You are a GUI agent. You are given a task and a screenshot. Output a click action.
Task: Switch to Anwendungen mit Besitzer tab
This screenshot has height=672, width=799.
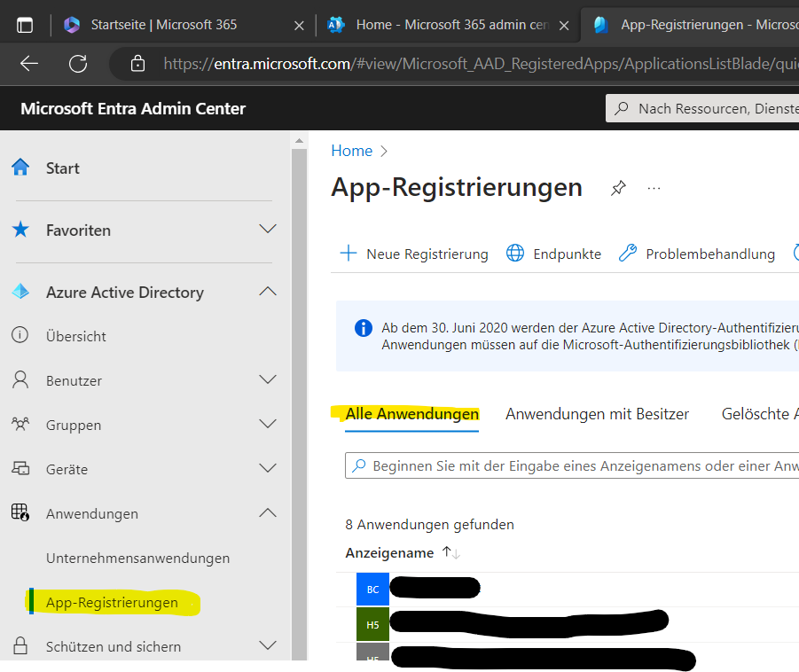pos(597,414)
